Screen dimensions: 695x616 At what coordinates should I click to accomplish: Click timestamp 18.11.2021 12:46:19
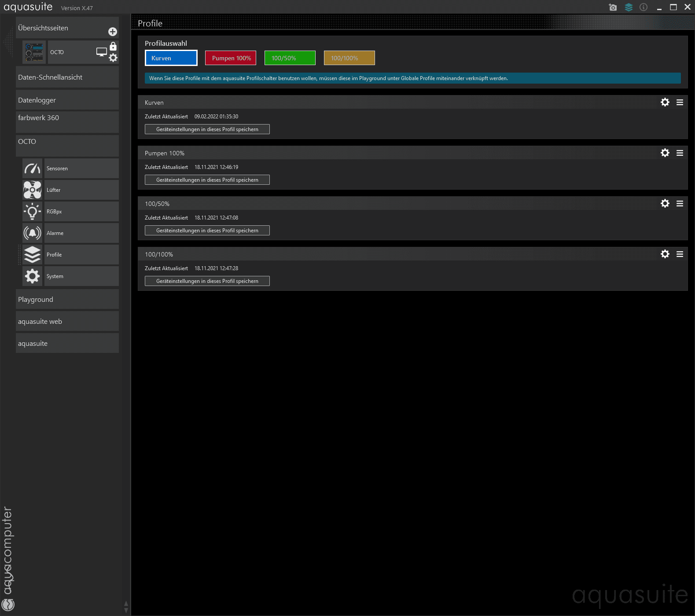pos(216,167)
